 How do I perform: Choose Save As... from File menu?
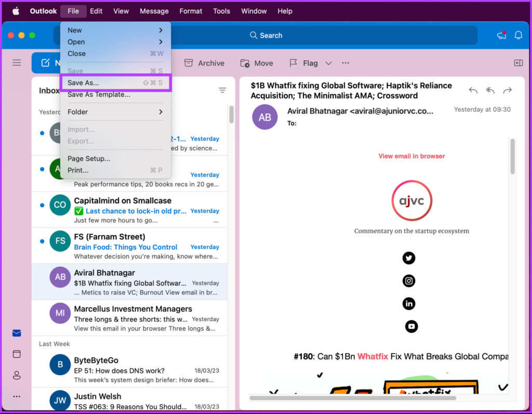click(115, 83)
